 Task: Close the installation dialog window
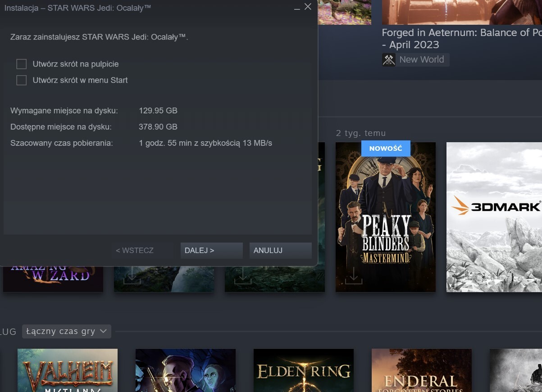click(308, 7)
